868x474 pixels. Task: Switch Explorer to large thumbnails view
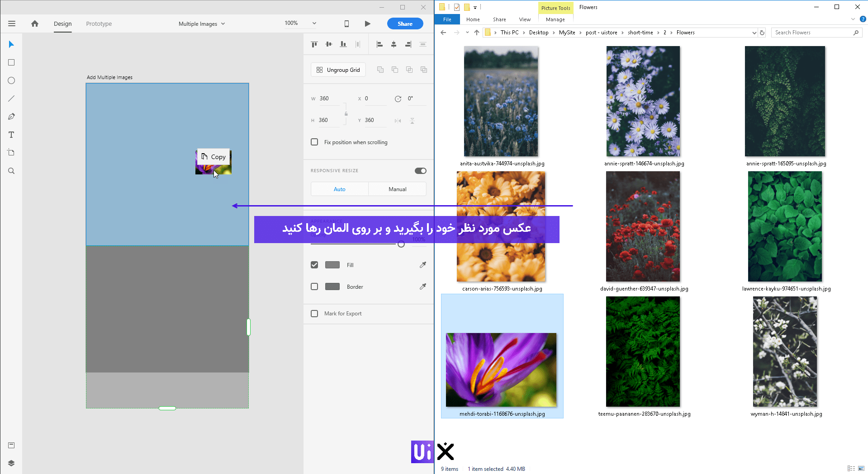[861, 469]
